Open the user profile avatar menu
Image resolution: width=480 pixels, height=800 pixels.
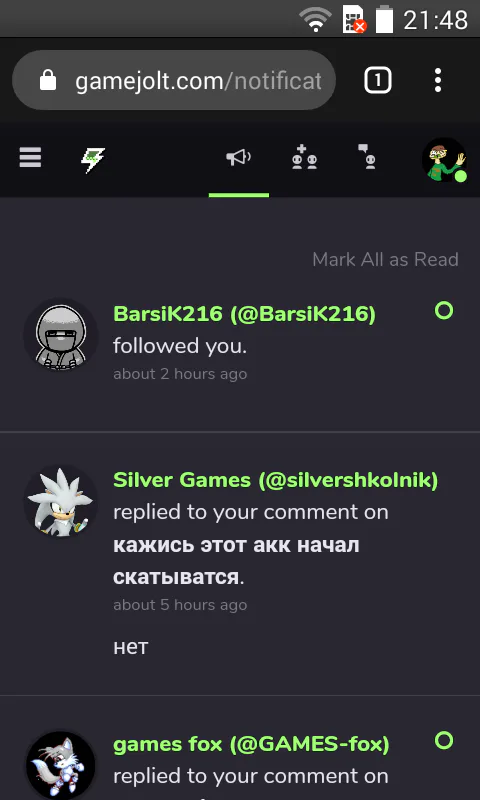coord(444,160)
